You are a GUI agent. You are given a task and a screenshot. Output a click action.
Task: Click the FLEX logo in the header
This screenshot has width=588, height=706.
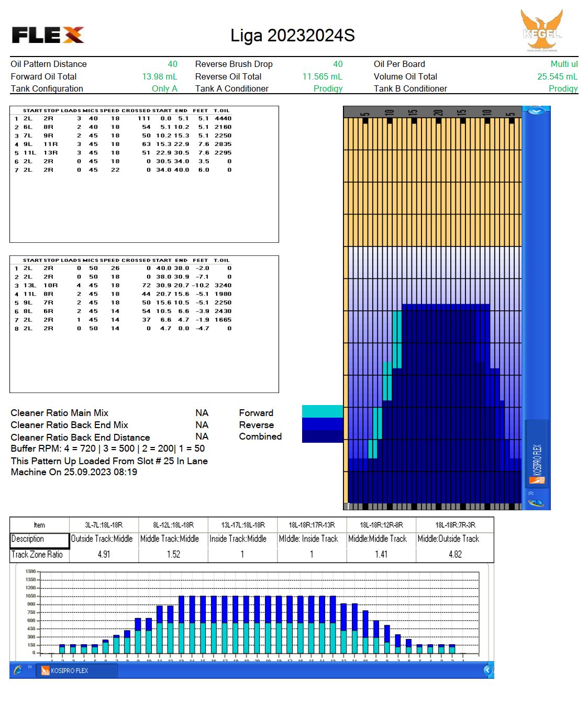48,35
